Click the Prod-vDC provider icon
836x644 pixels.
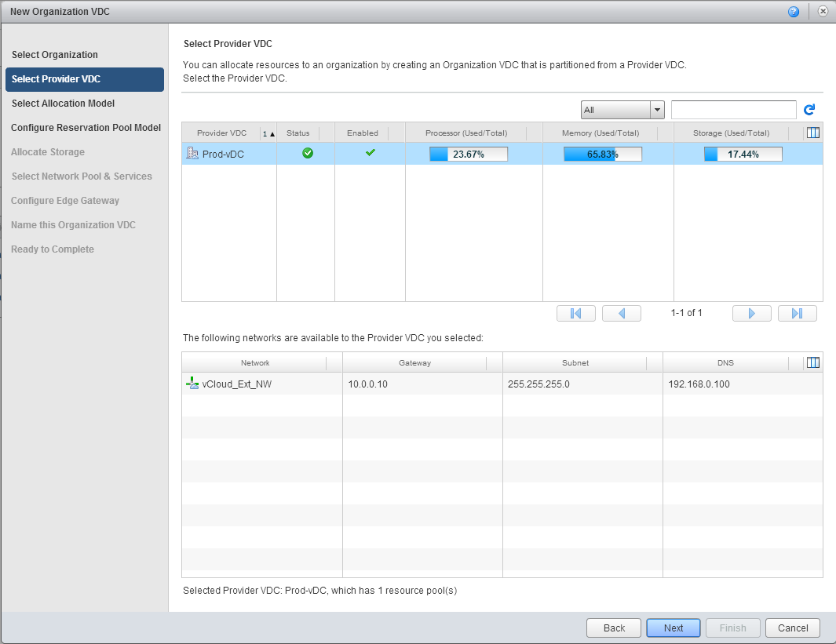(192, 155)
